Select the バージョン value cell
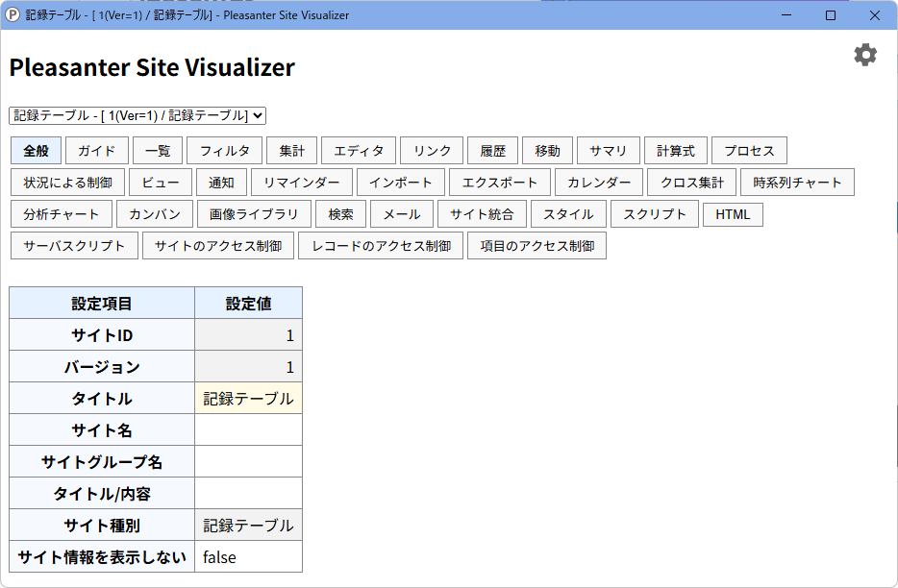This screenshot has height=588, width=898. (x=249, y=366)
